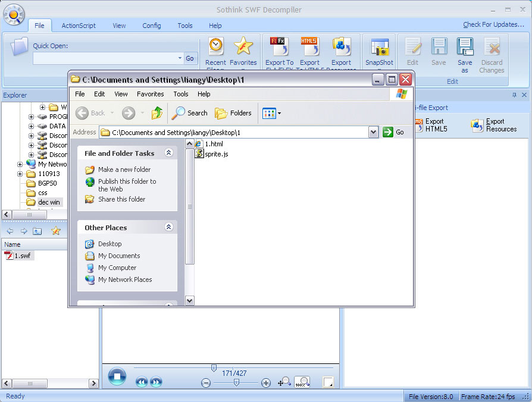Expand My Network tree node
The width and height of the screenshot is (532, 402).
(x=20, y=164)
